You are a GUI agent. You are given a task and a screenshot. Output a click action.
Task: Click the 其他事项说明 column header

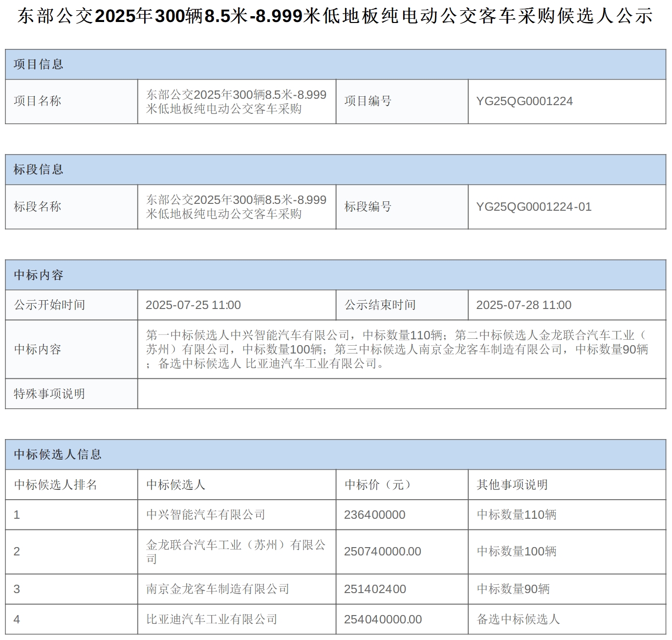coord(567,485)
